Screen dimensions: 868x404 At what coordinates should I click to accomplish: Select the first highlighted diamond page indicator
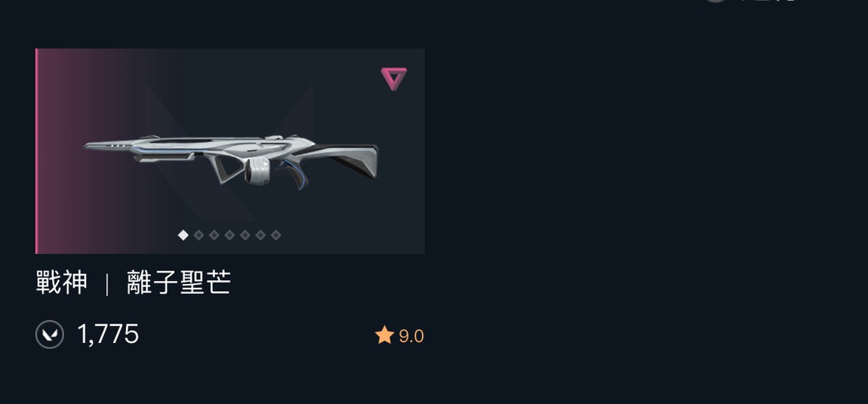[x=183, y=235]
